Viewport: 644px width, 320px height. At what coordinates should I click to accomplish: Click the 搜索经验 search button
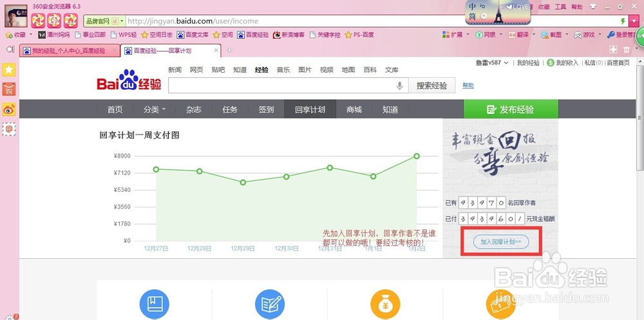(x=431, y=86)
